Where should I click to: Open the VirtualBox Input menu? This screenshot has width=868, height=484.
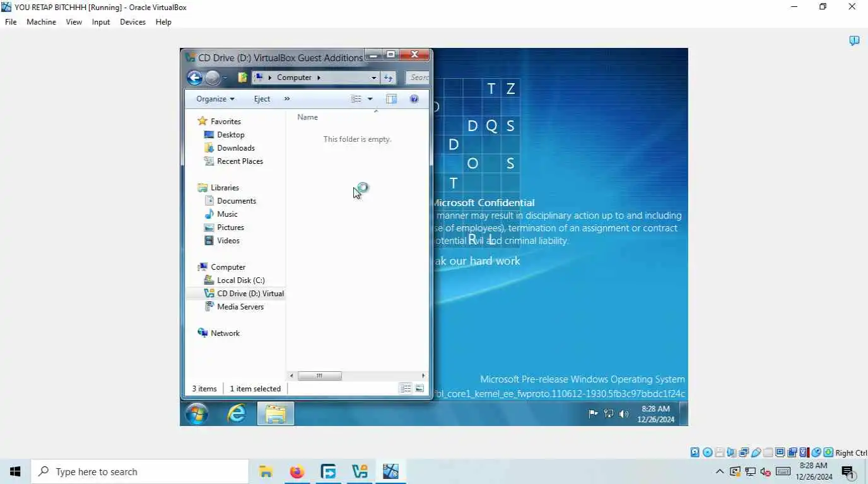point(101,22)
